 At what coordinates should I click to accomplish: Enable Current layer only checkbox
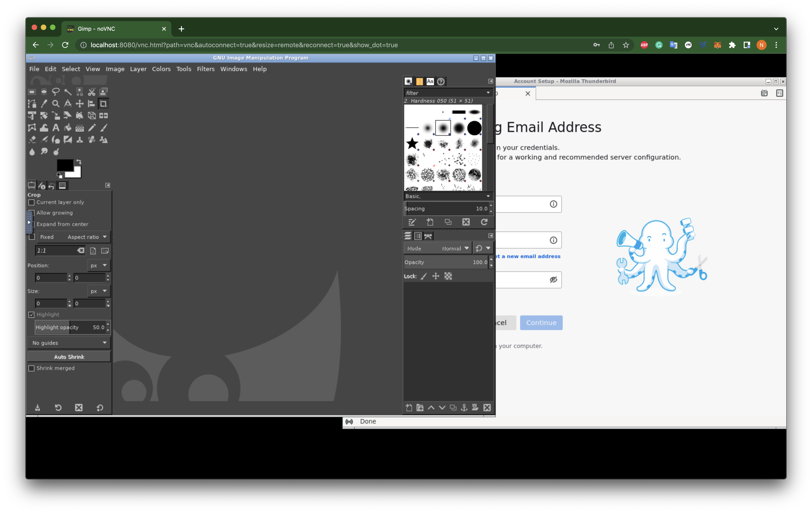(31, 202)
